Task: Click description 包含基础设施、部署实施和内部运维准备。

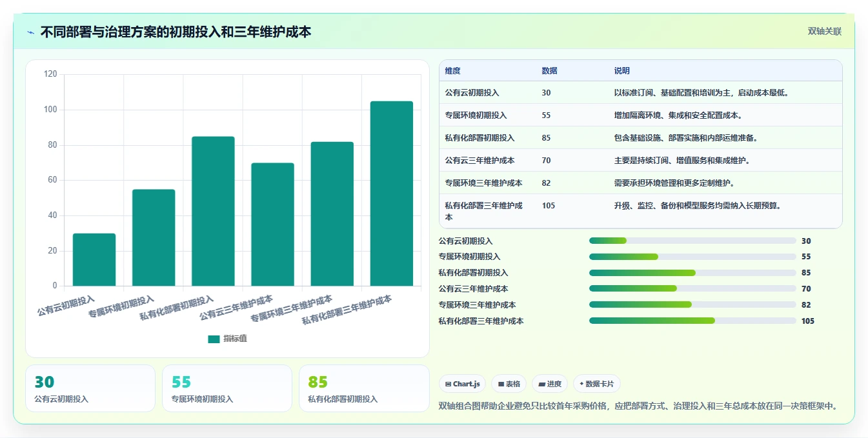Action: pyautogui.click(x=685, y=138)
